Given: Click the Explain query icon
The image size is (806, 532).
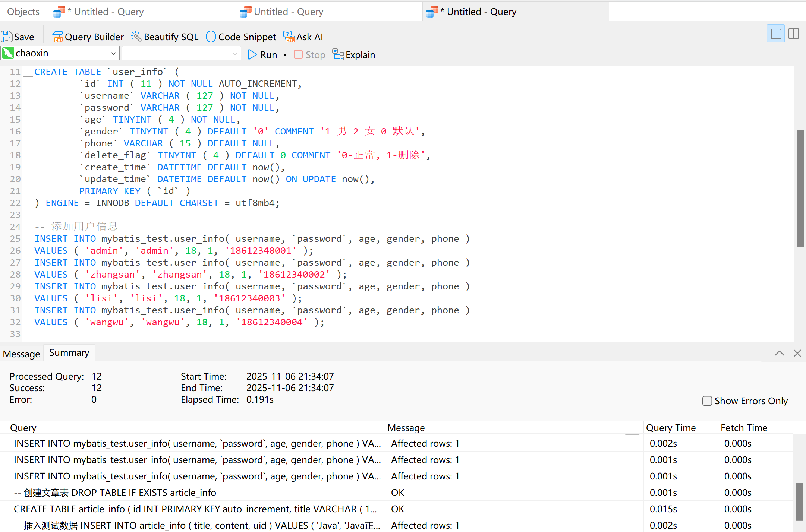Looking at the screenshot, I should point(338,55).
